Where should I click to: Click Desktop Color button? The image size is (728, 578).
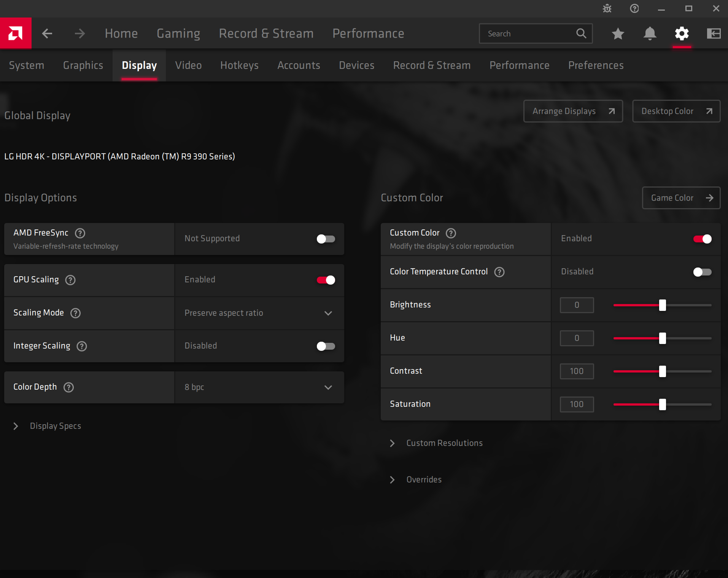click(676, 111)
